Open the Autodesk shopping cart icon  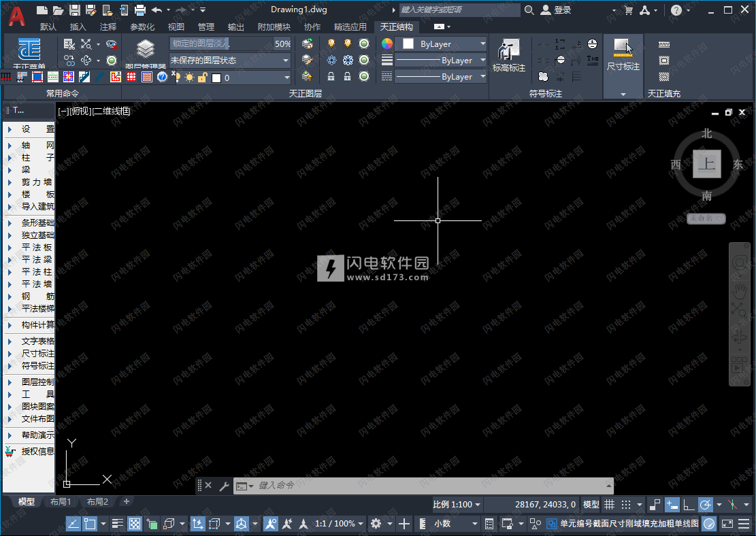pos(628,10)
